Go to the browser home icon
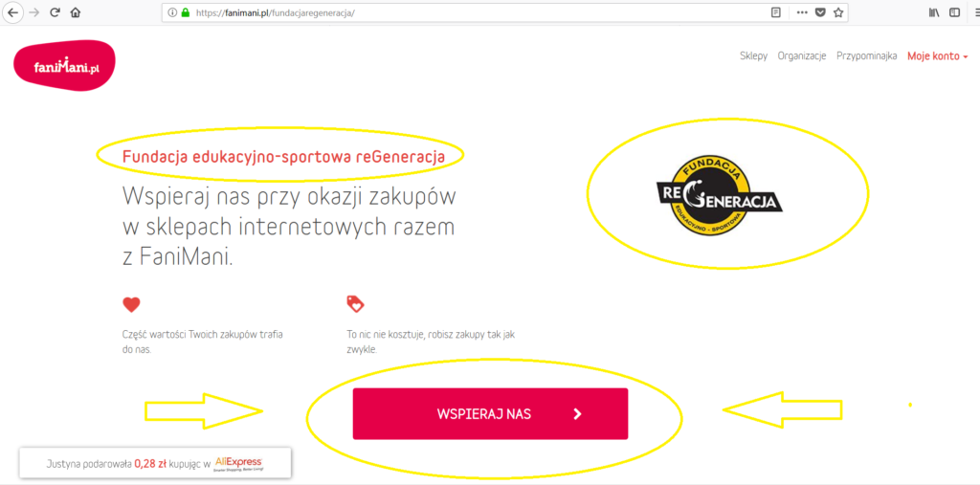The image size is (980, 485). [75, 12]
